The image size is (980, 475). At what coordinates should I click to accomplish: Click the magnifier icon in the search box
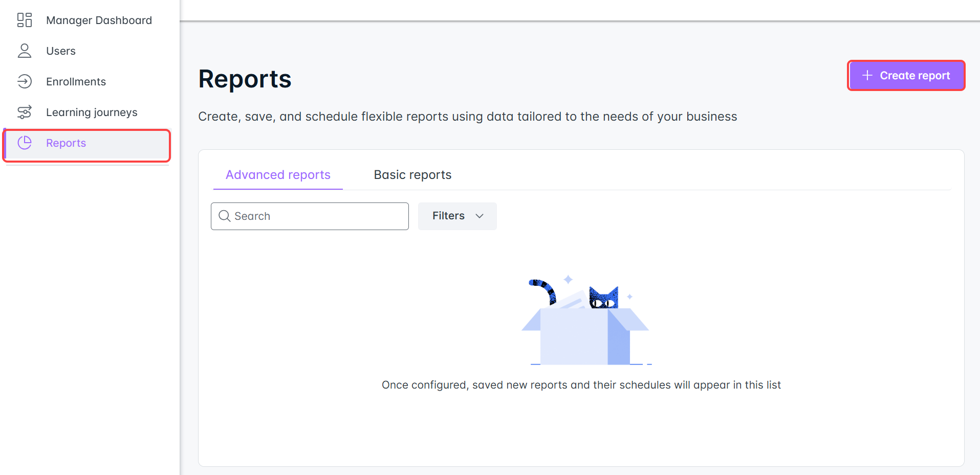point(224,216)
